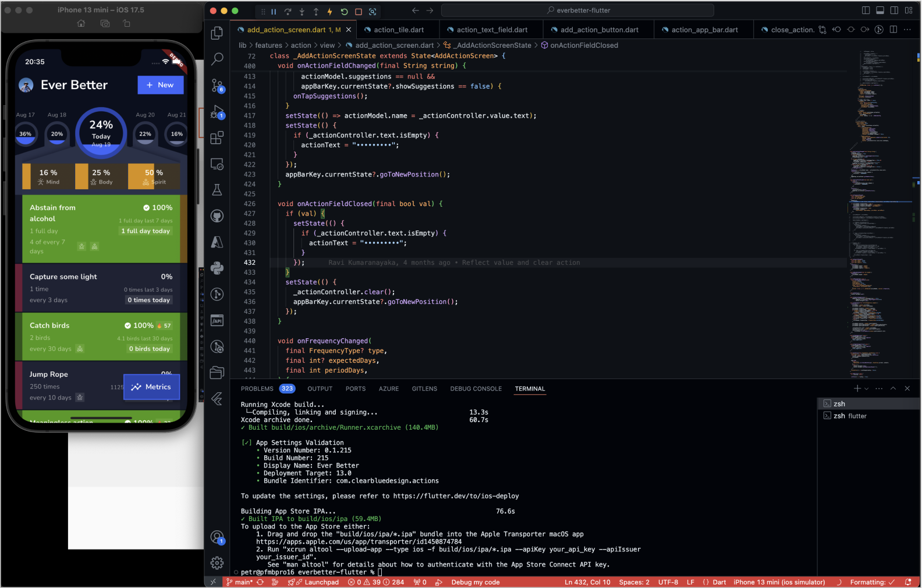Pause the debug session
This screenshot has height=588, width=922.
coord(274,11)
